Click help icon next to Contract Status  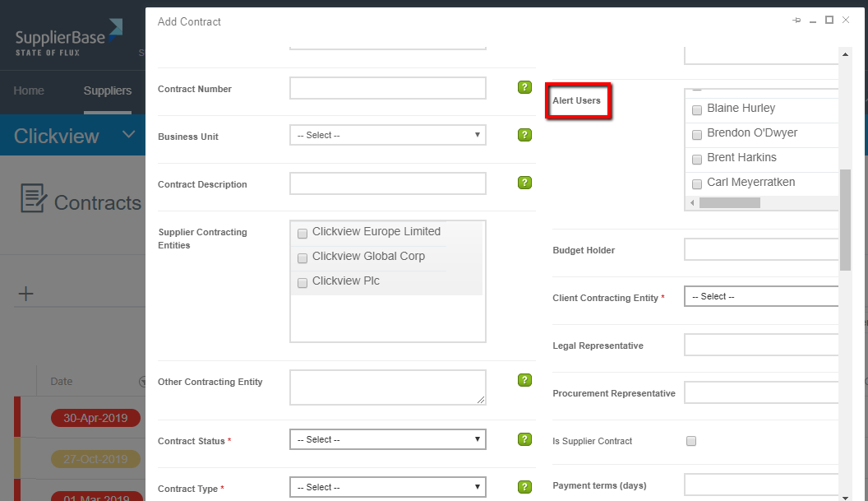524,439
